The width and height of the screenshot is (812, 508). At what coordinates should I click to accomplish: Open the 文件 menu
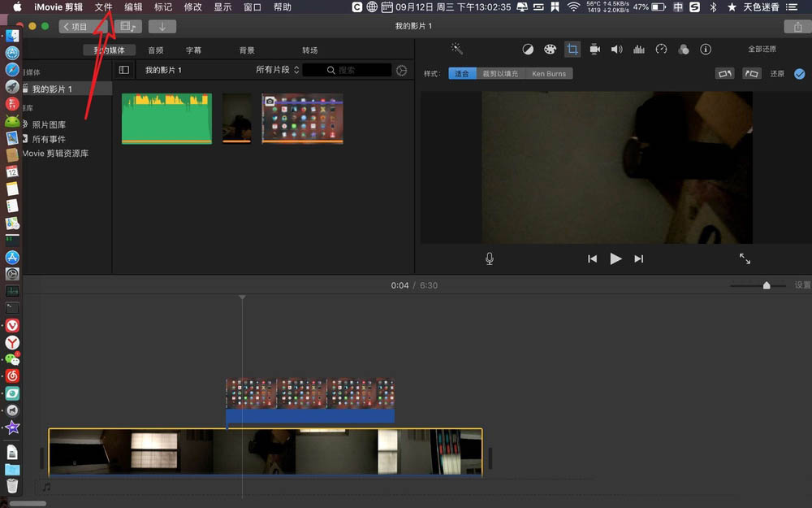point(104,7)
